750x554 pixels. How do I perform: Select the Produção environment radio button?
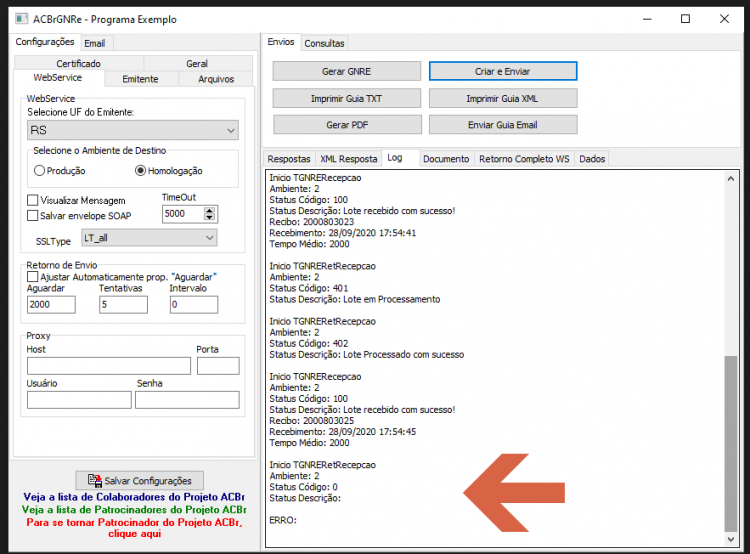click(x=39, y=171)
